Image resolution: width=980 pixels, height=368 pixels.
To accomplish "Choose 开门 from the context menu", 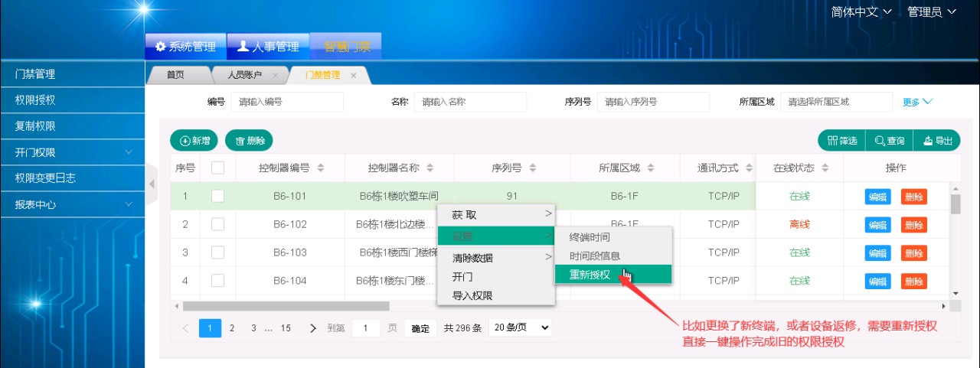I will pyautogui.click(x=495, y=277).
